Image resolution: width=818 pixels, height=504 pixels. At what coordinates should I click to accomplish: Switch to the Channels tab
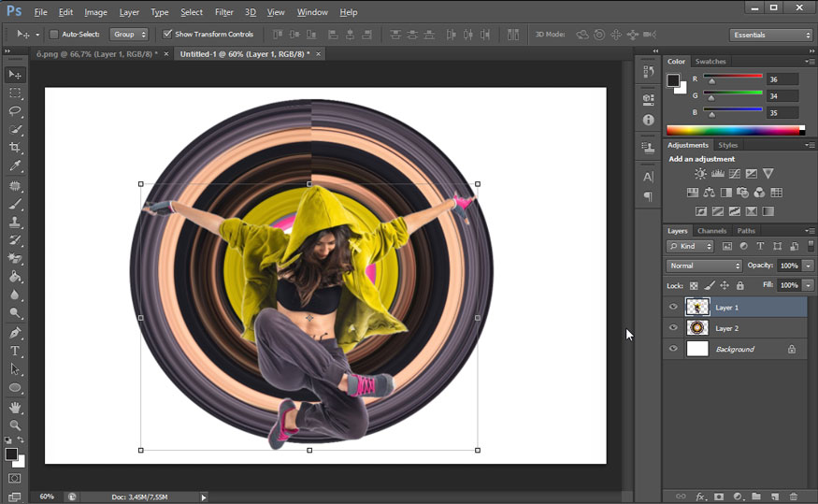[x=711, y=231]
